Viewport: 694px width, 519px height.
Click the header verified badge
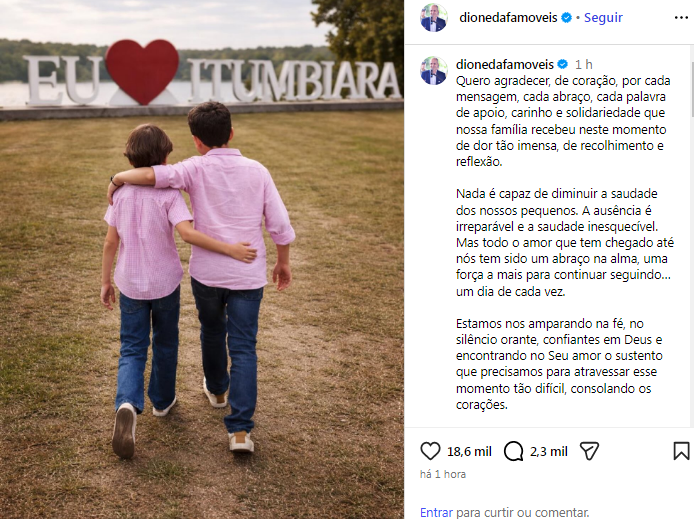click(x=566, y=18)
